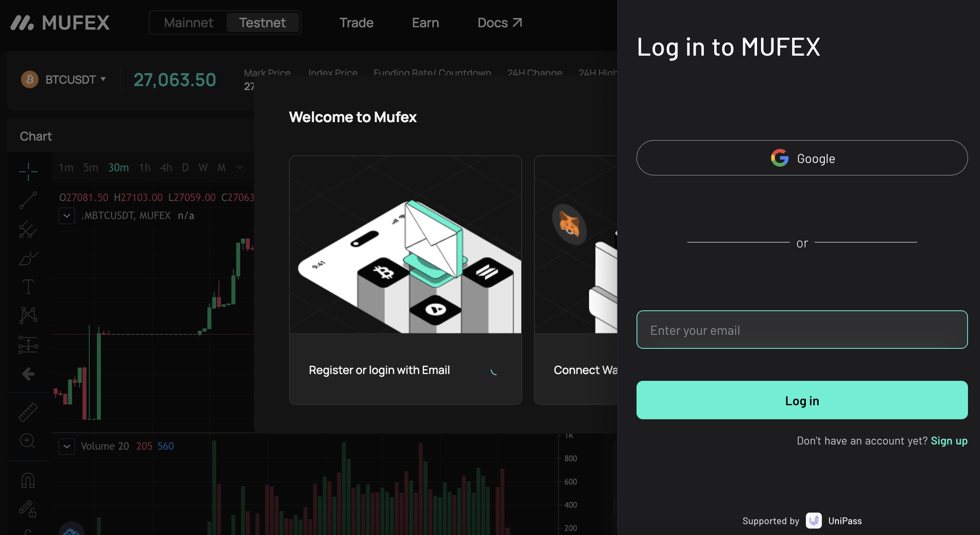
Task: Select the W weekly timeframe
Action: (x=203, y=167)
